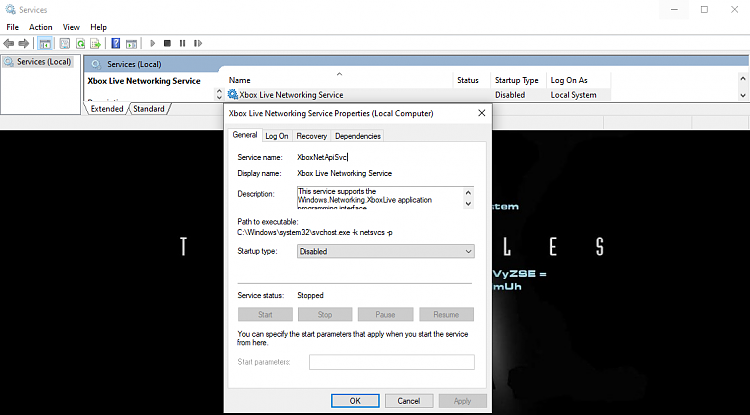750x415 pixels.
Task: Click the Services gear icon in title bar
Action: [x=10, y=10]
